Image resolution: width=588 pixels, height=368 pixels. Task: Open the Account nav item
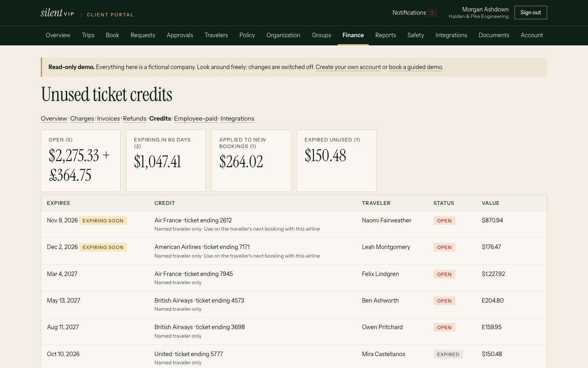tap(532, 35)
